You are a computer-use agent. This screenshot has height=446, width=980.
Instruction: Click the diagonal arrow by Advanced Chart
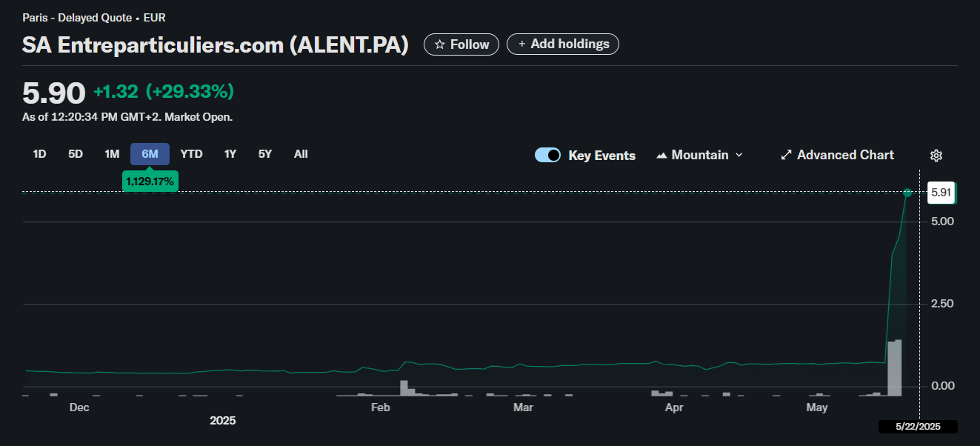point(786,155)
